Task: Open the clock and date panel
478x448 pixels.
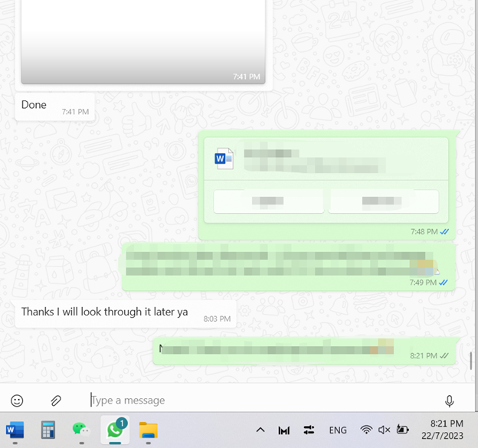Action: pos(446,430)
